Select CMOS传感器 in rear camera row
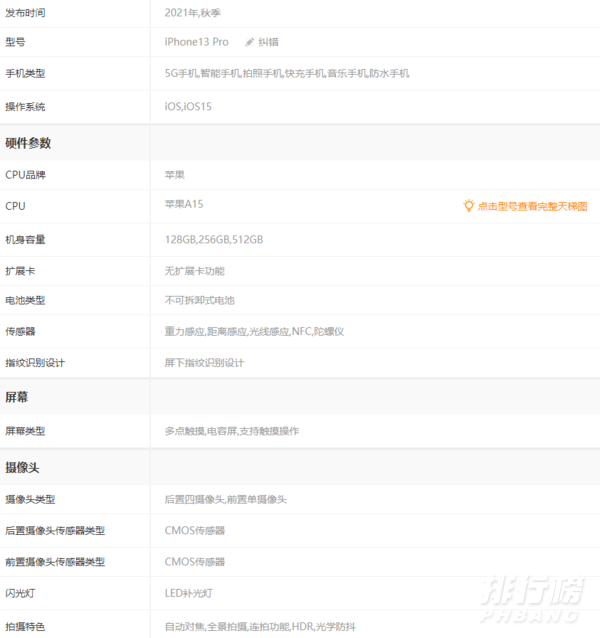This screenshot has width=600, height=638. (x=194, y=531)
